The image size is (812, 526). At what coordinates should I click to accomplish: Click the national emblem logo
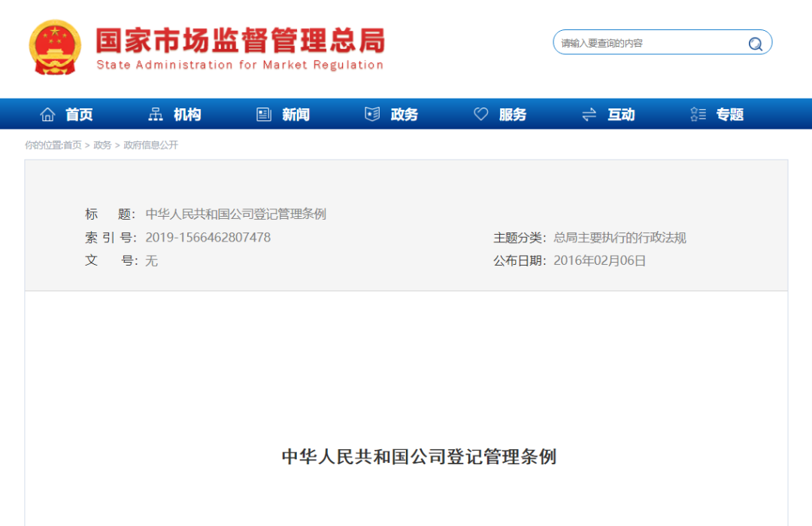(x=55, y=47)
